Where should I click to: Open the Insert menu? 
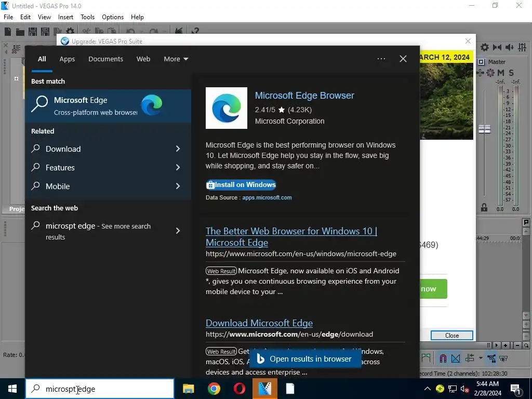[x=65, y=17]
